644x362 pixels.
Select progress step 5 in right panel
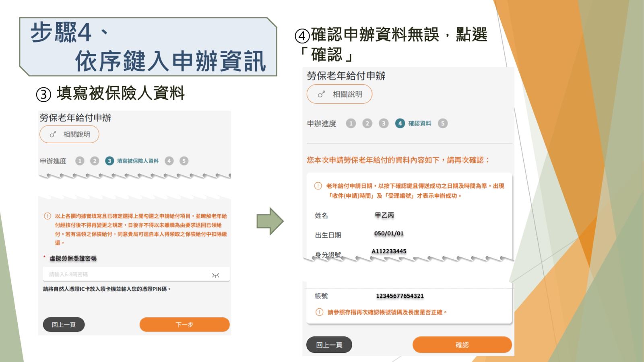(443, 123)
